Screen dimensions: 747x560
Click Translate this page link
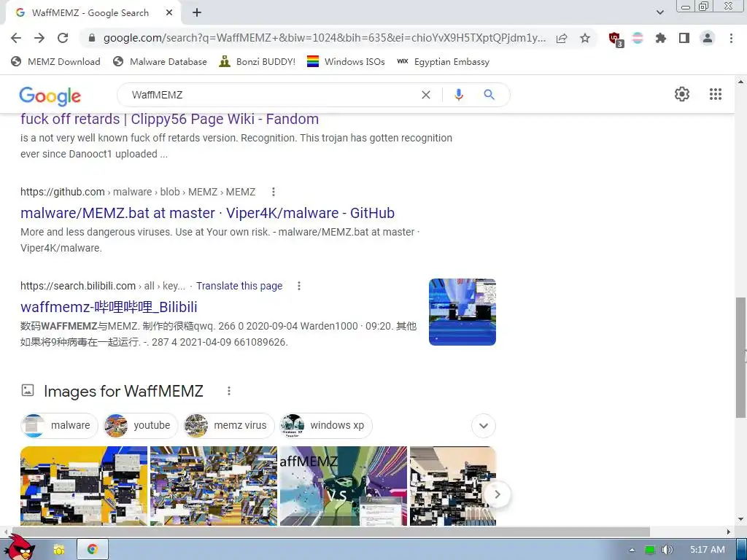pos(239,286)
